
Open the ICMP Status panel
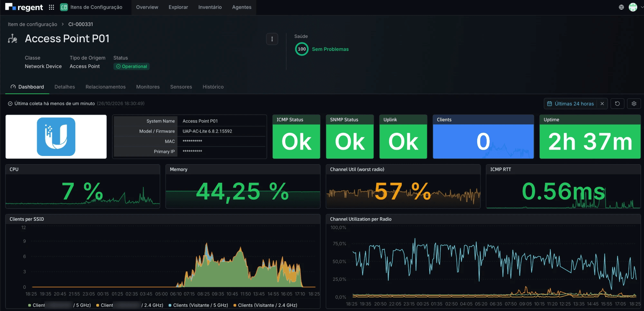(296, 137)
